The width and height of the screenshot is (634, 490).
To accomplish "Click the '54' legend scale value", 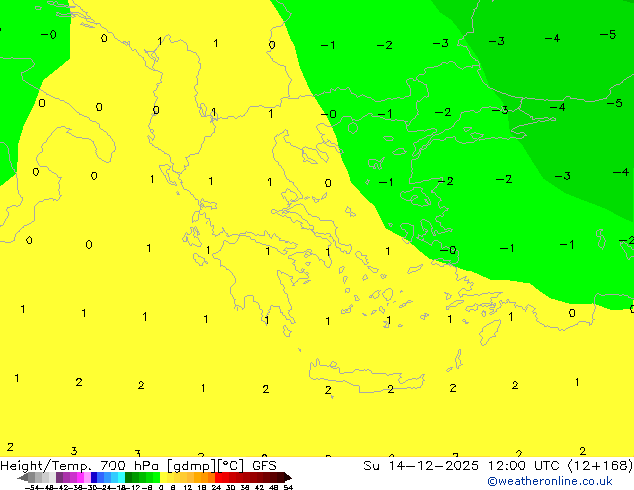I will (288, 487).
